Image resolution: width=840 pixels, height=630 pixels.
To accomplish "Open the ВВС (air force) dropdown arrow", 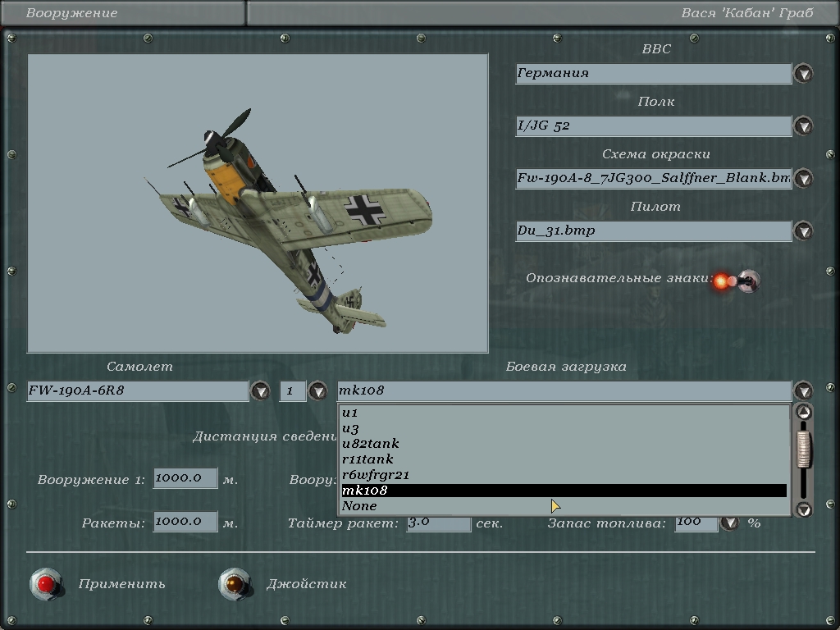I will 804,74.
